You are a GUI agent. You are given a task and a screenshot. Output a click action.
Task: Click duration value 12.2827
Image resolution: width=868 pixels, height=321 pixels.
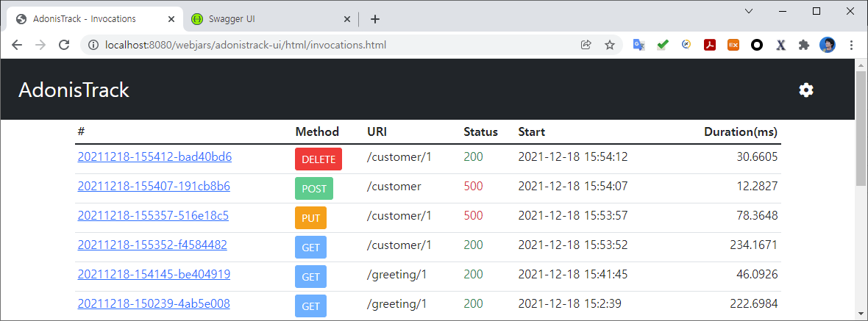[x=757, y=186]
